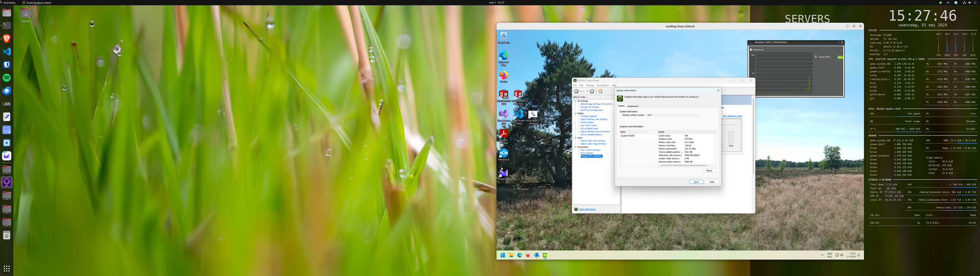Viewport: 980px width, 276px height.
Task: Collapse Video tree node
Action: click(575, 138)
